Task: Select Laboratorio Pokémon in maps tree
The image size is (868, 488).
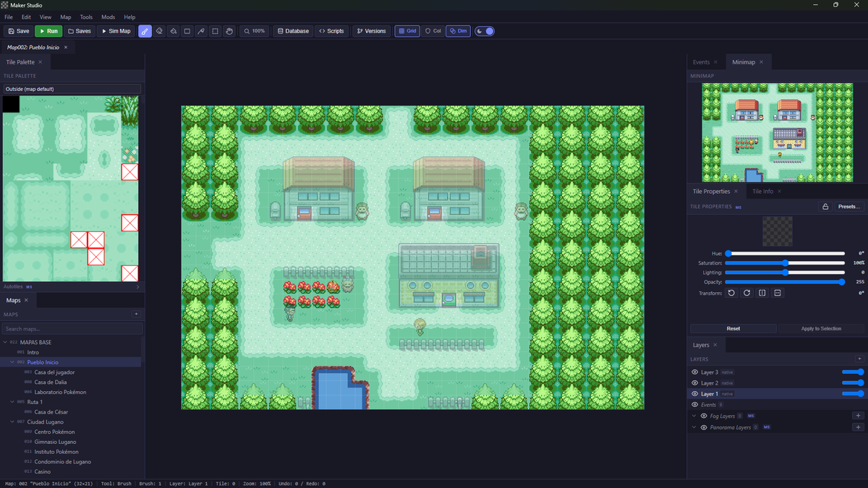Action: 60,392
